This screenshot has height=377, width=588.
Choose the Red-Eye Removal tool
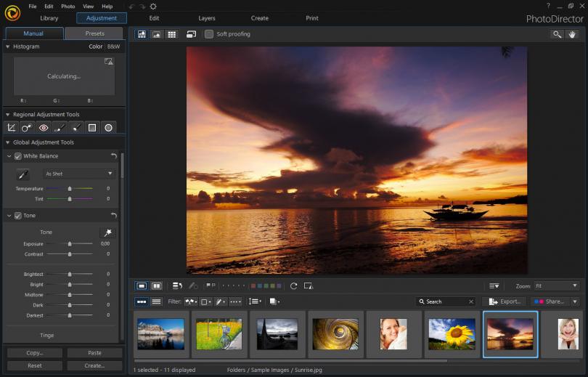pos(44,128)
